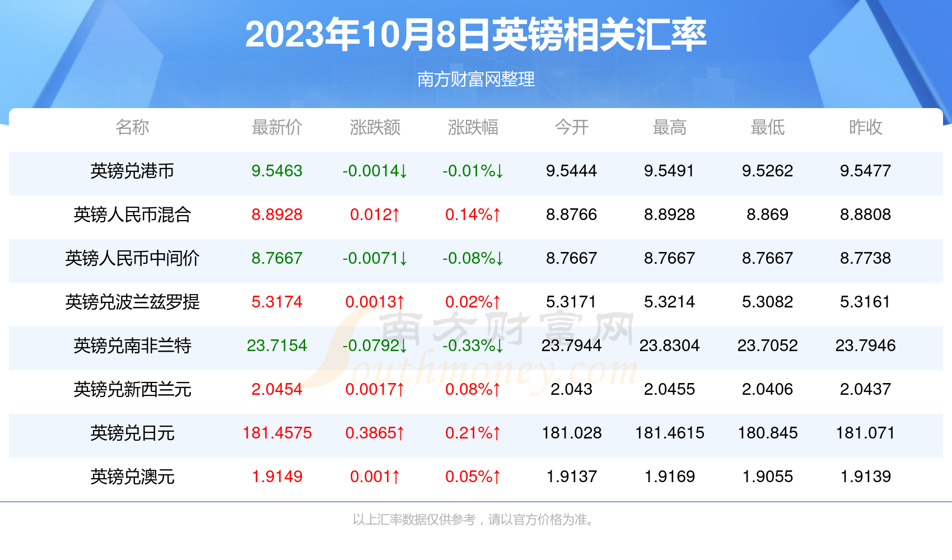Viewport: 952px width, 560px height.
Task: Click high value 23.8304
Action: tap(669, 346)
